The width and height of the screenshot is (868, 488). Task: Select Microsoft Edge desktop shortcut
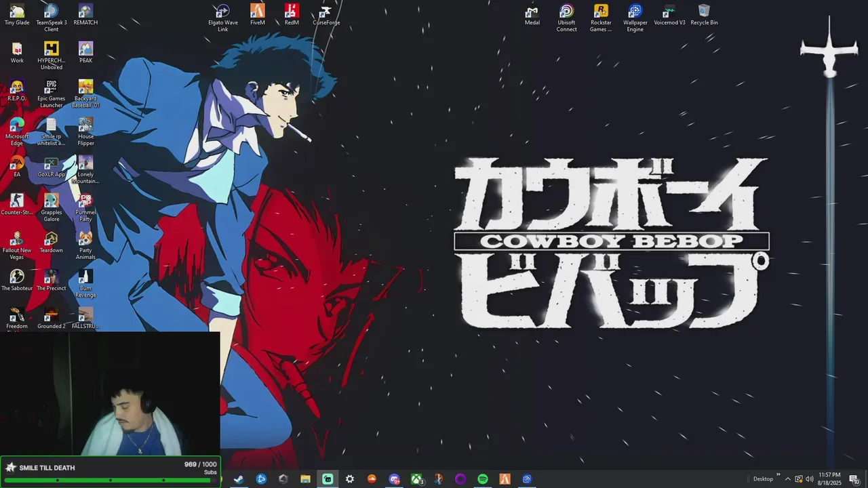tap(17, 131)
